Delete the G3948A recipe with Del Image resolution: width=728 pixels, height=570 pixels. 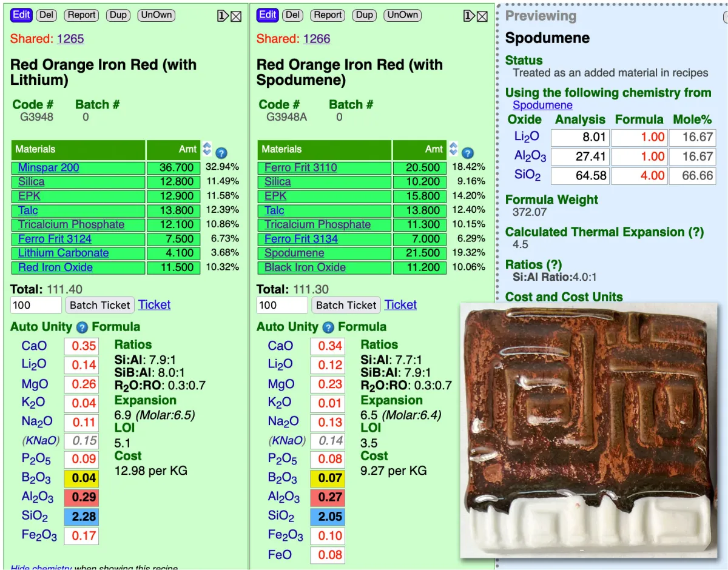[x=292, y=15]
